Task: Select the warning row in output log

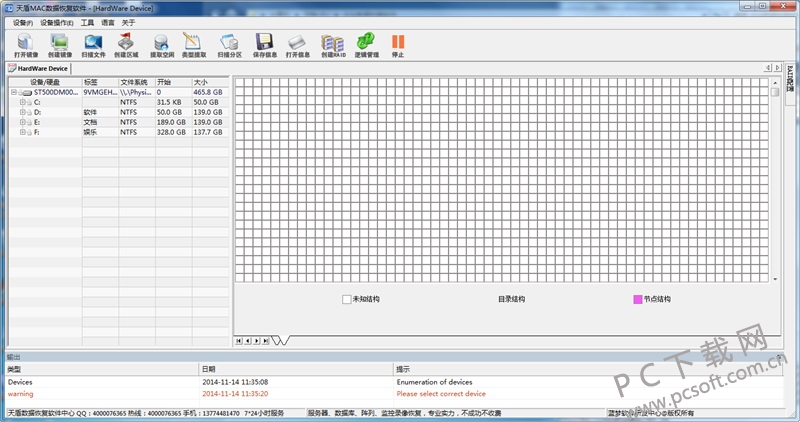Action: pos(100,394)
